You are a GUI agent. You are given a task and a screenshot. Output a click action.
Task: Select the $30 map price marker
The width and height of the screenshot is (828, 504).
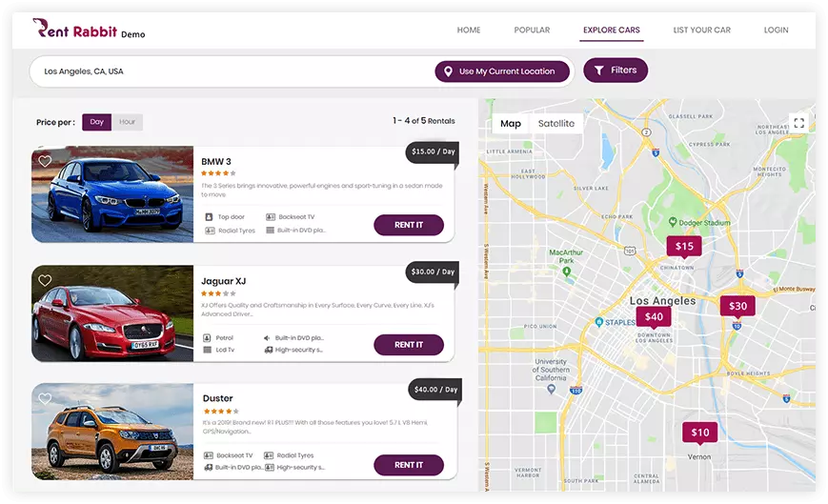737,306
